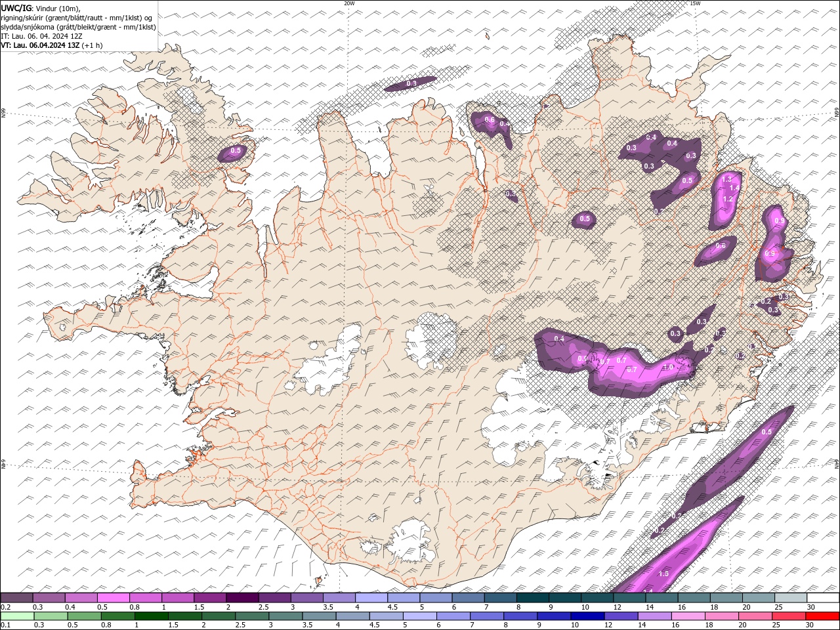Pick the bottom-row green swatch between 0.5 and 0.8
This screenshot has width=840, height=630.
tap(85, 616)
